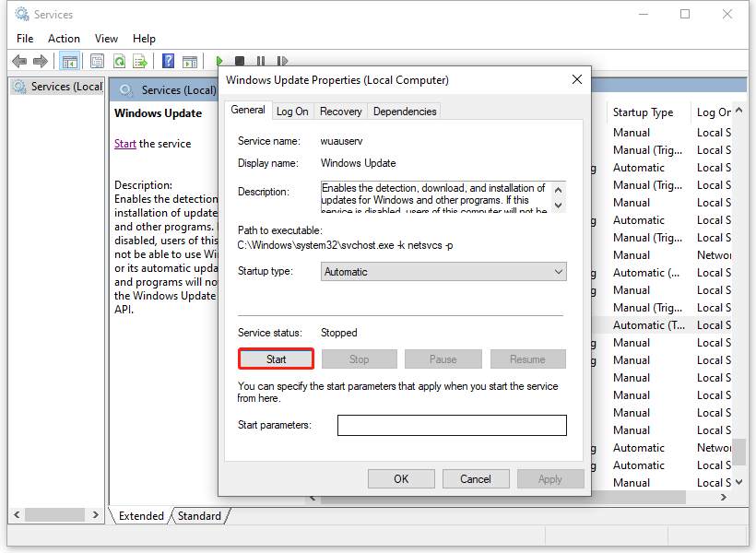
Task: Click the services list vertical scrollbar thumb
Action: 739,452
